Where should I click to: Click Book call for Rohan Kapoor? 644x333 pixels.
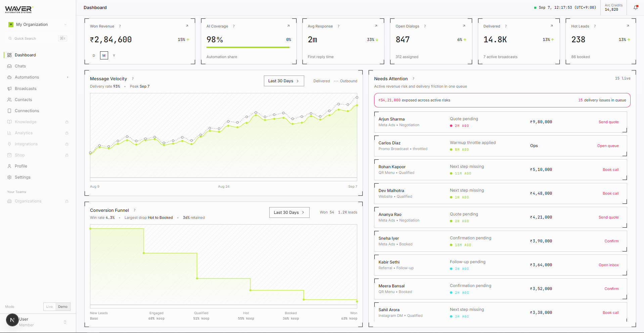tap(610, 170)
